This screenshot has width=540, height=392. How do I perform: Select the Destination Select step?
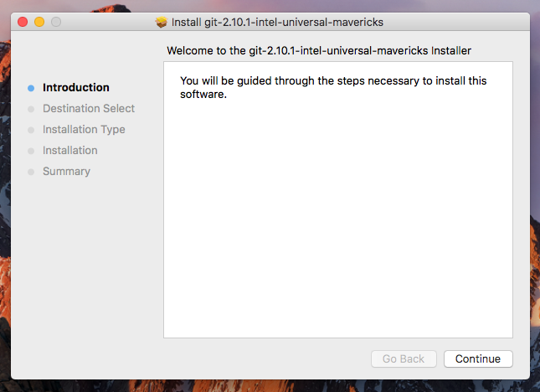[89, 109]
